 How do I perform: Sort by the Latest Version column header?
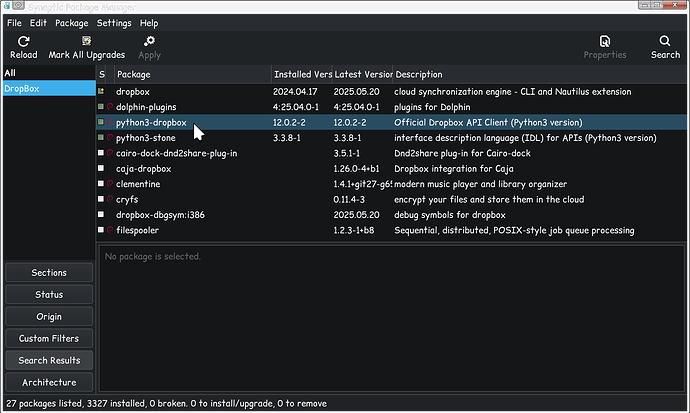click(361, 74)
